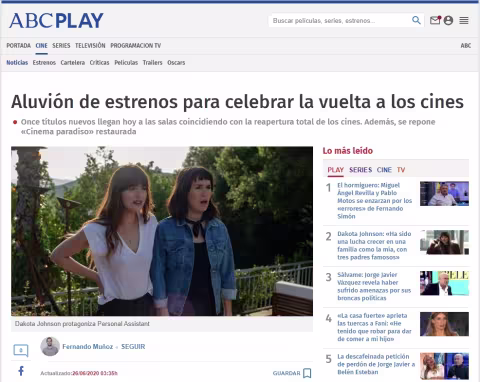Go to the Portada section
This screenshot has height=382, width=480.
(18, 45)
